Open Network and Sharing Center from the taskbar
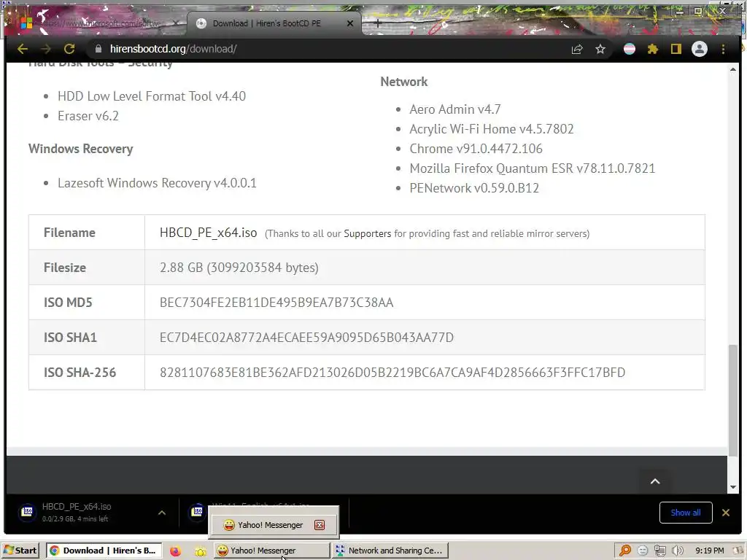The image size is (747, 560). (390, 551)
